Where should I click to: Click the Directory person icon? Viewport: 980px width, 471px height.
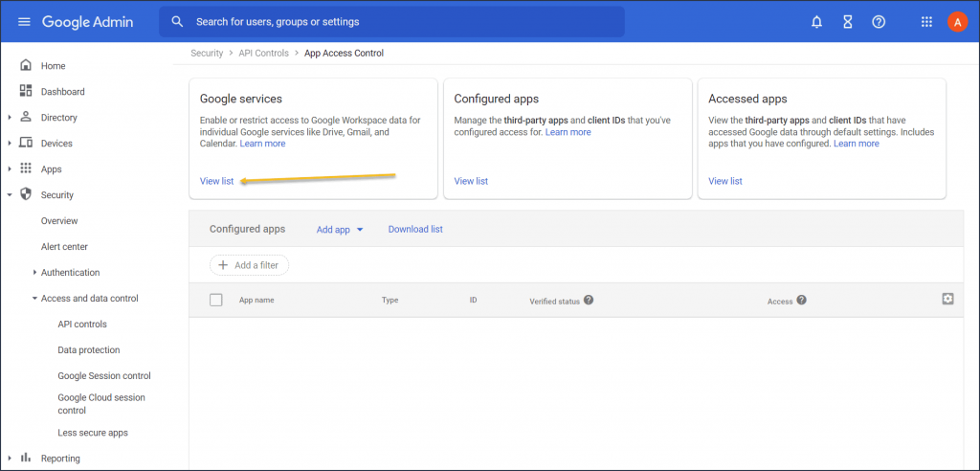(26, 117)
